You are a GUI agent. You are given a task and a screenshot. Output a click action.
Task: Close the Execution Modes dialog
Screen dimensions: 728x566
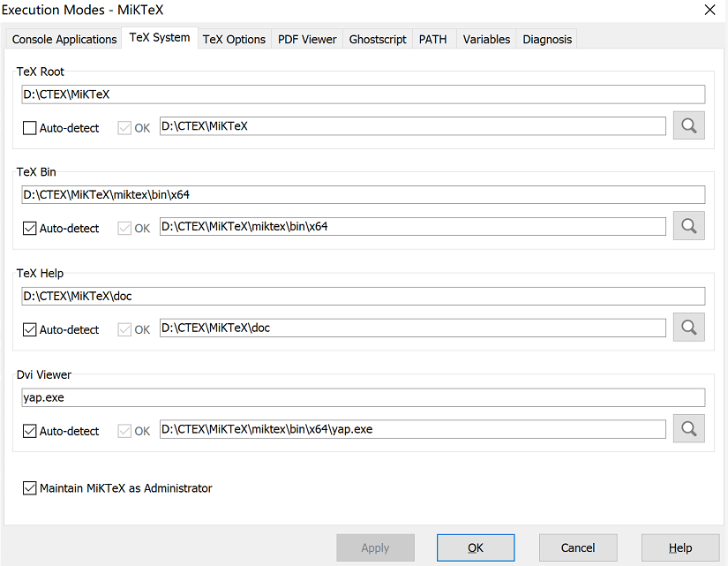tap(709, 10)
